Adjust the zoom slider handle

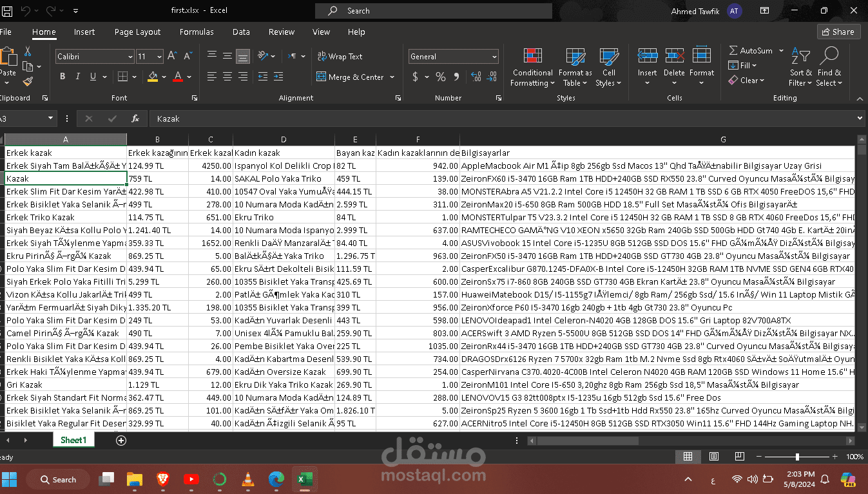point(797,457)
